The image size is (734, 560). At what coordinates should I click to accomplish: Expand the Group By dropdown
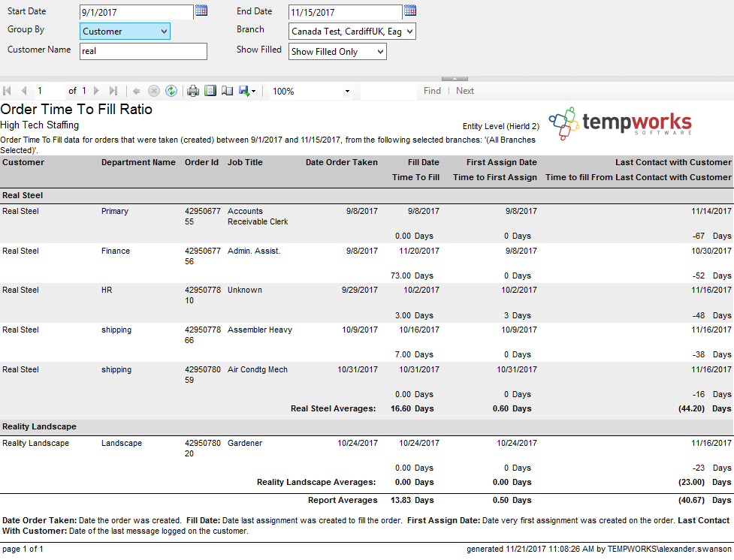pyautogui.click(x=125, y=31)
